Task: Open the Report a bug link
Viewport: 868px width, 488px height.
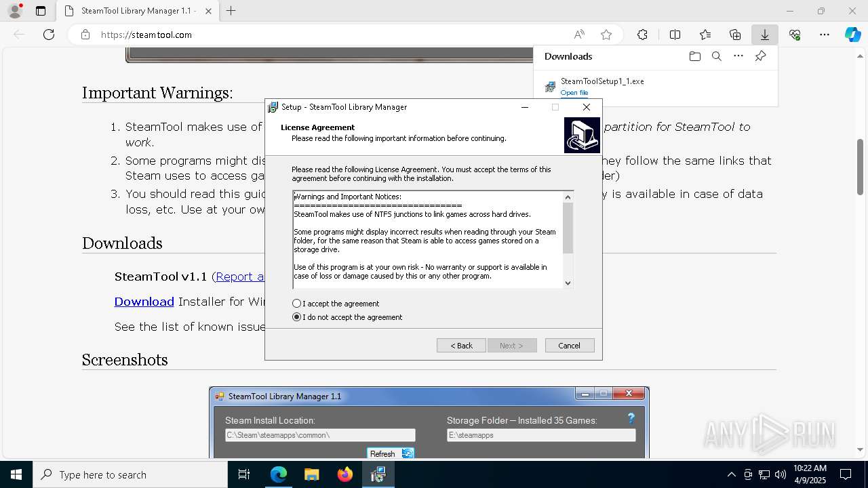Action: [x=239, y=277]
